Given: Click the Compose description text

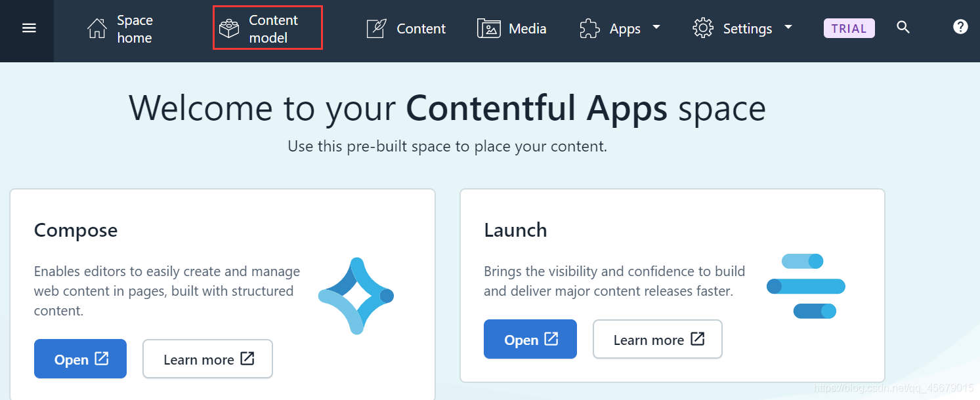Looking at the screenshot, I should tap(167, 291).
